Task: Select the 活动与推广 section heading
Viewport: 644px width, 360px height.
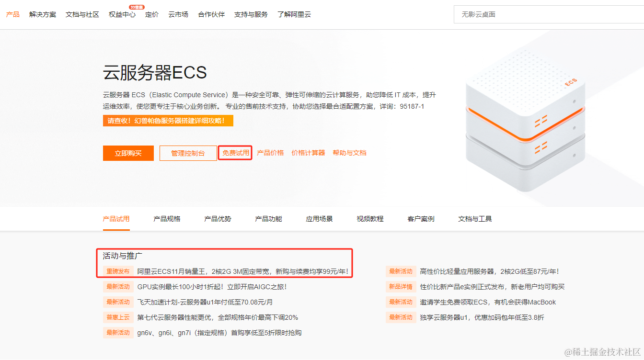Action: 123,256
